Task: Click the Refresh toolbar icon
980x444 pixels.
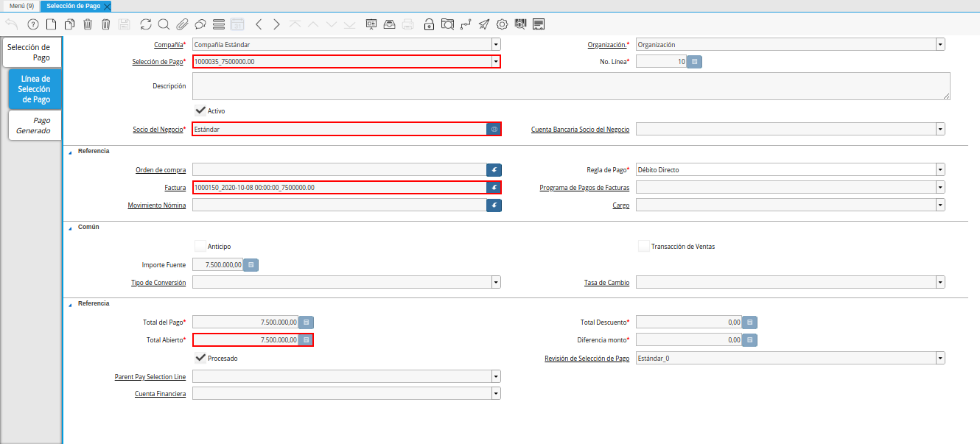Action: [x=145, y=24]
